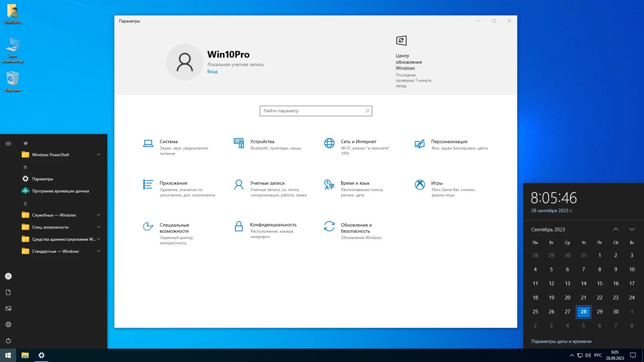Open Обновление и безопасность category

[x=356, y=228]
